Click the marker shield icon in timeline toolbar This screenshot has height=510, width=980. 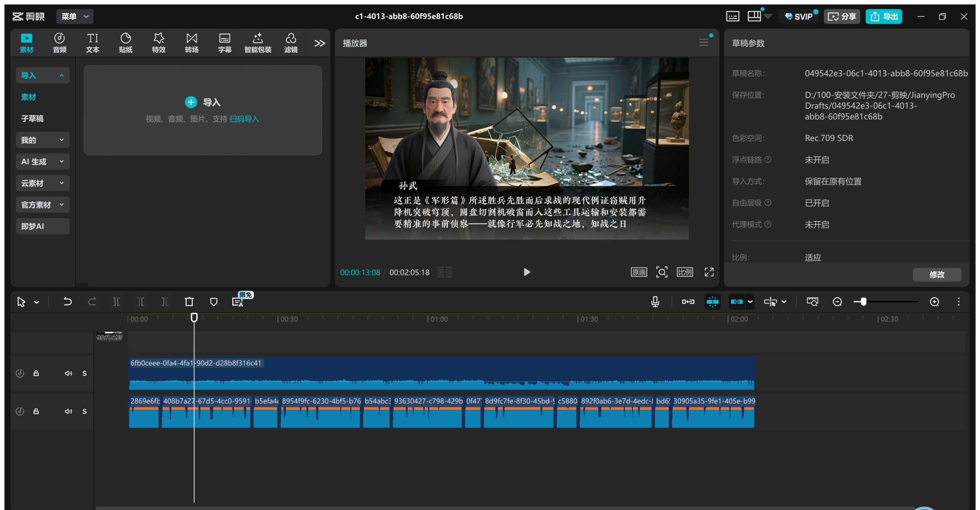[x=214, y=302]
